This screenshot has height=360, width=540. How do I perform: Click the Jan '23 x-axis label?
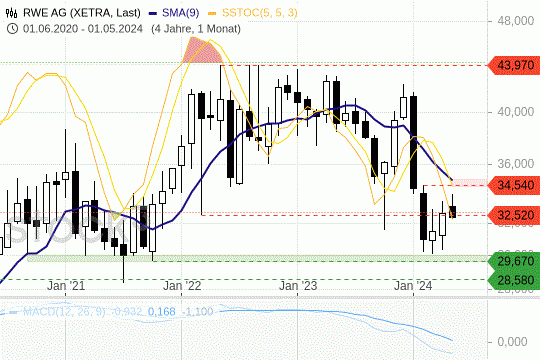(298, 286)
